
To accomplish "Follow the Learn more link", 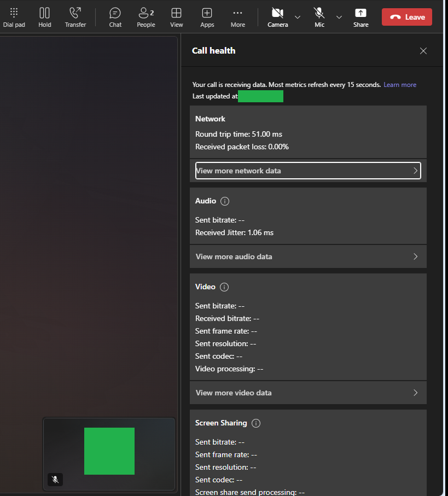I will (x=400, y=85).
